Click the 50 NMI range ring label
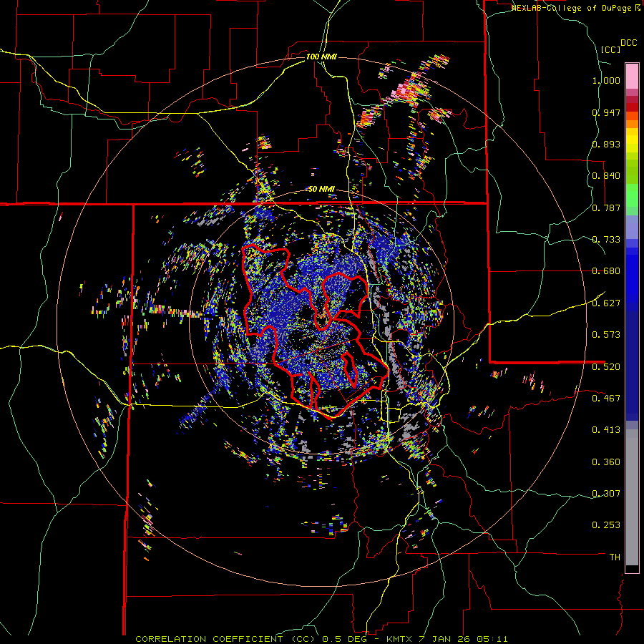Image resolution: width=644 pixels, height=644 pixels. click(x=321, y=189)
